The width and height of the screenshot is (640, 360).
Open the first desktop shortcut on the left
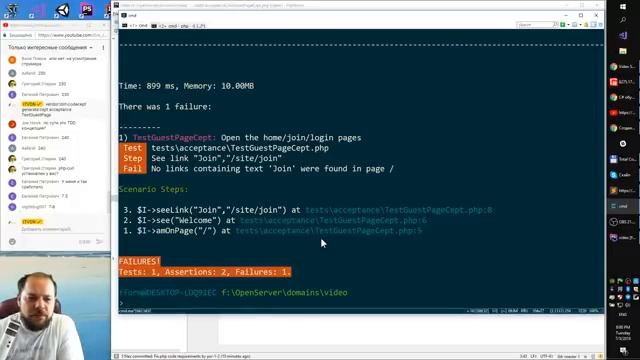click(12, 10)
